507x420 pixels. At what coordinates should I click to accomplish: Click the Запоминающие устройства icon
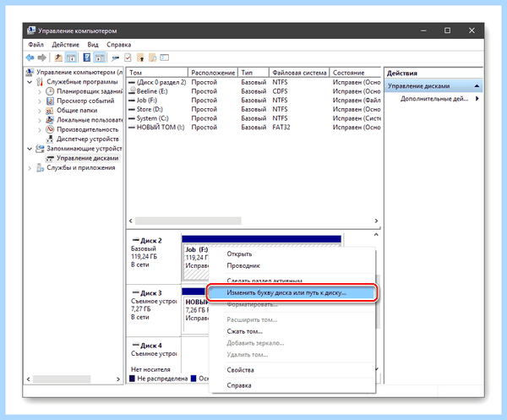(40, 149)
